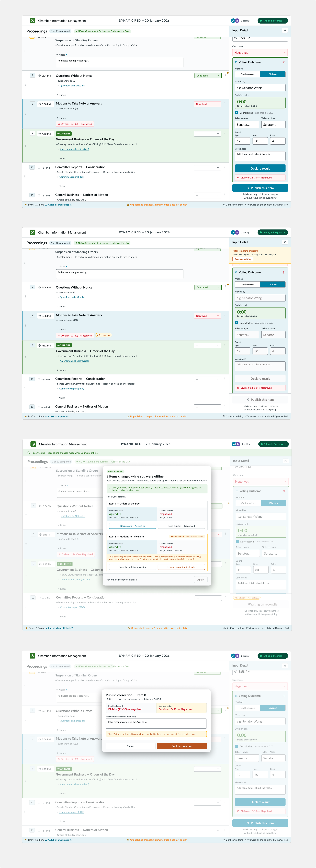Click 'Cancel' in the Publish correction dialog
The width and height of the screenshot is (316, 868).
click(131, 746)
